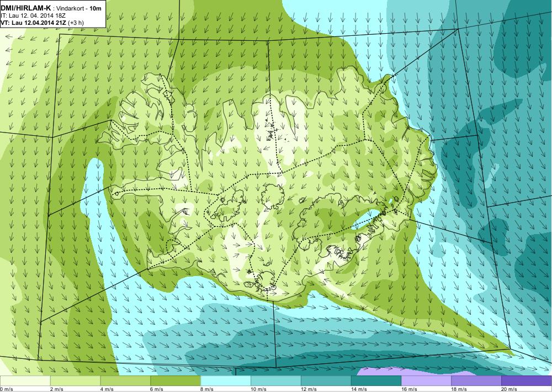This screenshot has width=552, height=392.
Task: Click the "4 m/s" legend label
Action: (x=107, y=389)
